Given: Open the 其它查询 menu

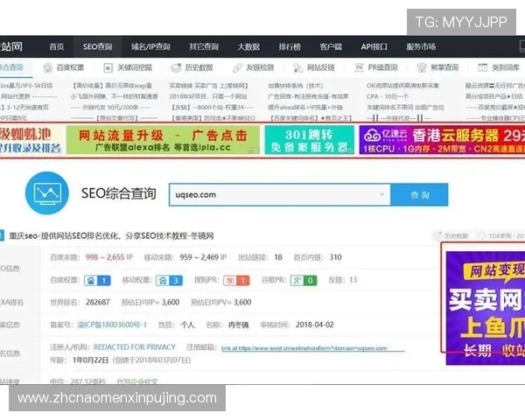Looking at the screenshot, I should point(204,46).
